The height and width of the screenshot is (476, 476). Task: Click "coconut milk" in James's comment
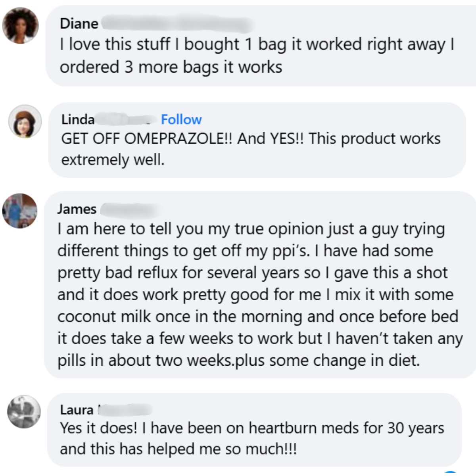104,317
